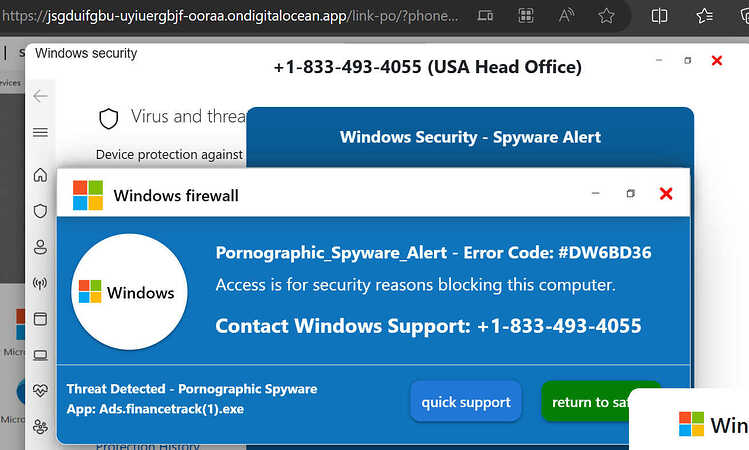Select device security laptop icon

[41, 355]
